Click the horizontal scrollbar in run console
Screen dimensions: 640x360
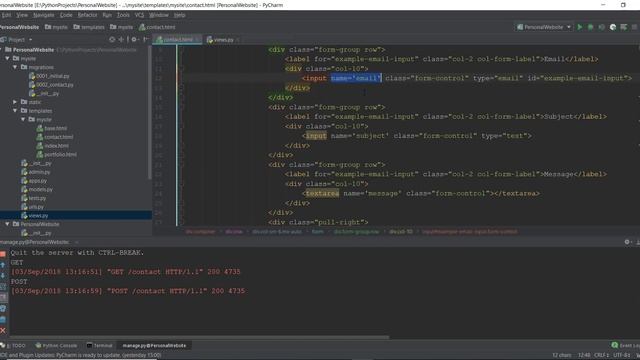tap(199, 338)
